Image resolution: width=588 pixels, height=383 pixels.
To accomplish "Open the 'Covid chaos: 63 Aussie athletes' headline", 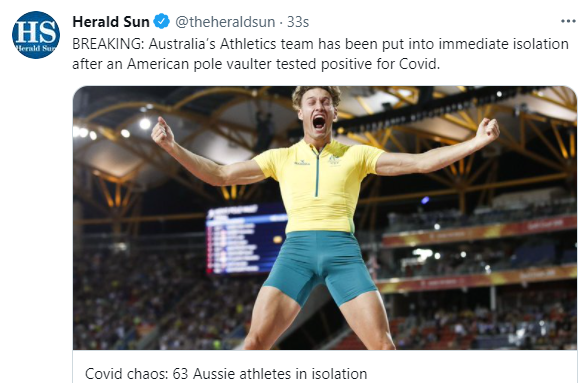I will 226,374.
